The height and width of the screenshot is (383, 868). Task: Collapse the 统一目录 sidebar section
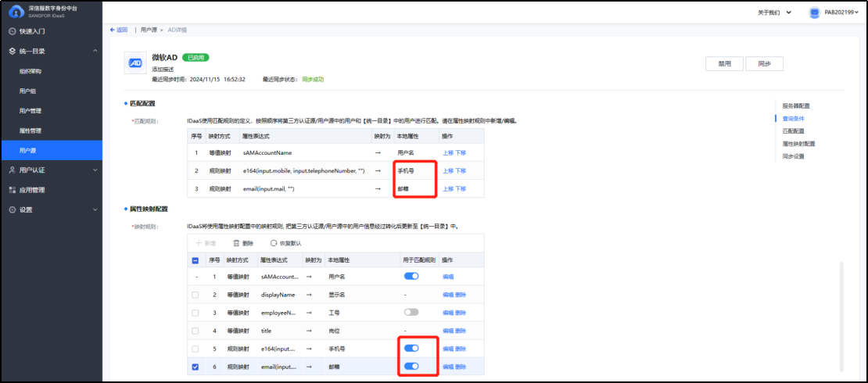(95, 51)
